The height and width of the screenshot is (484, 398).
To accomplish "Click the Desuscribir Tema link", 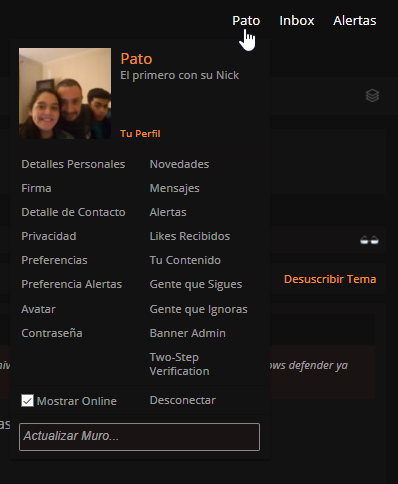I will point(330,279).
